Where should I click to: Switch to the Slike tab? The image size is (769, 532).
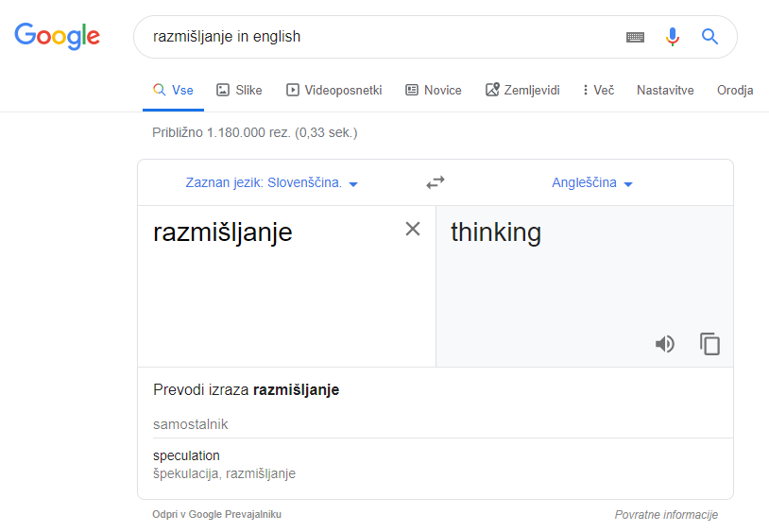click(x=239, y=90)
